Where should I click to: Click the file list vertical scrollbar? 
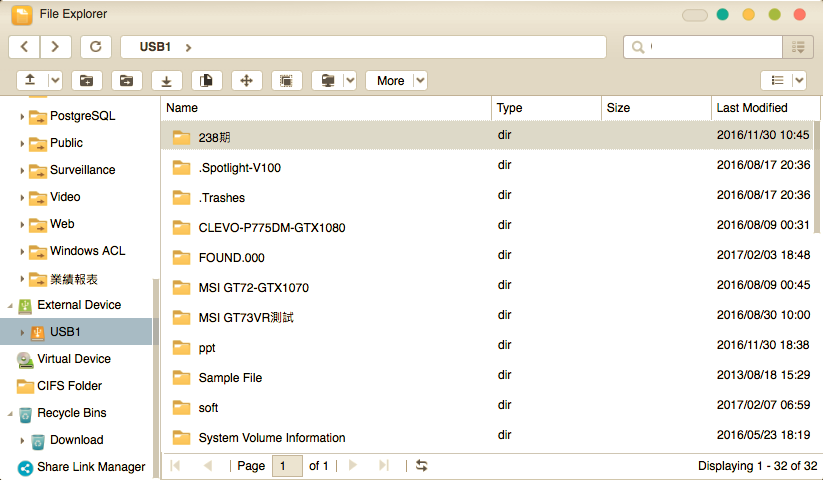(x=816, y=177)
